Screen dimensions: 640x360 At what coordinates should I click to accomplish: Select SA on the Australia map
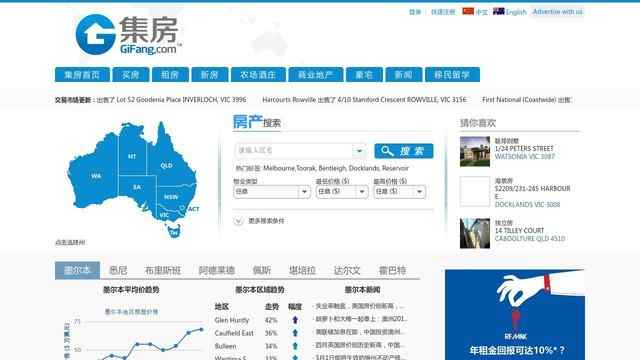tap(137, 187)
